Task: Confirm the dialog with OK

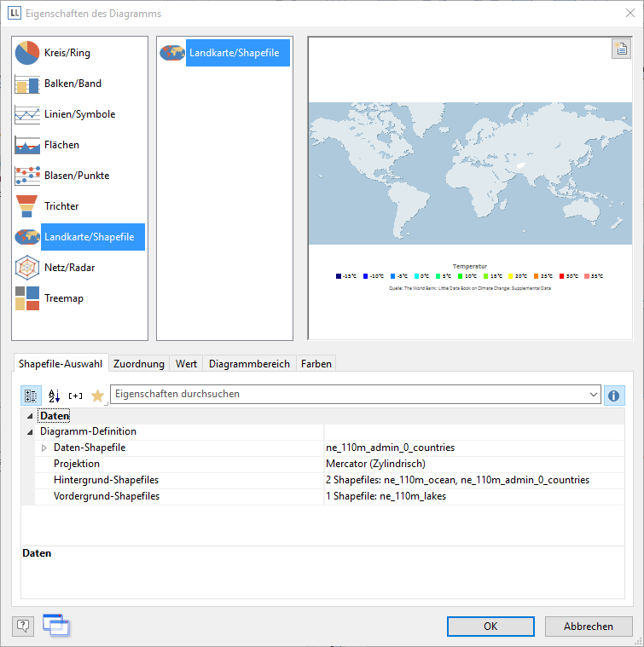Action: coord(490,627)
